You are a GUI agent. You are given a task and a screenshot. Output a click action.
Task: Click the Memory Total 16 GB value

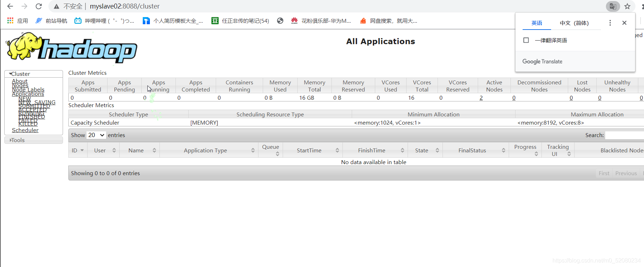tap(307, 98)
